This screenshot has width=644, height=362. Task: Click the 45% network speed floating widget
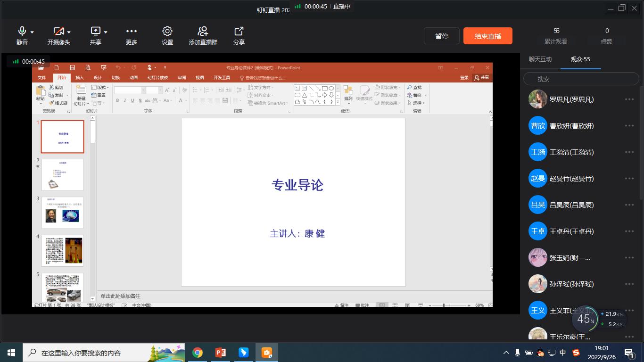586,319
